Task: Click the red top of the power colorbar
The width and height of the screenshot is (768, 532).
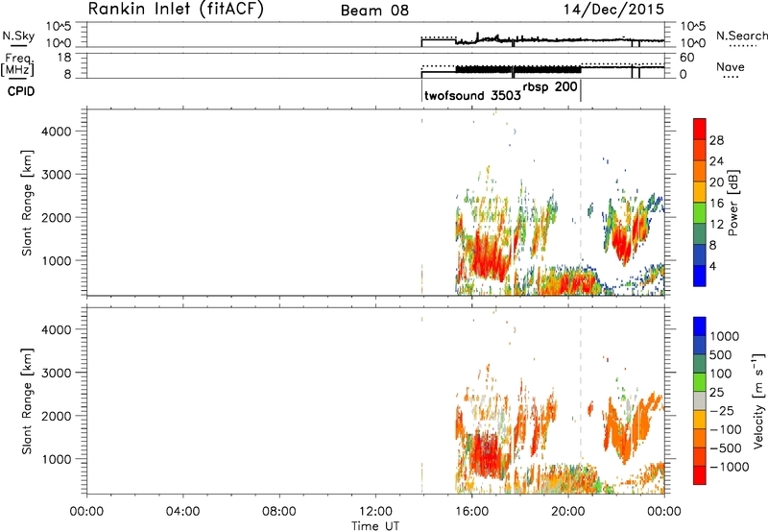Action: point(700,129)
